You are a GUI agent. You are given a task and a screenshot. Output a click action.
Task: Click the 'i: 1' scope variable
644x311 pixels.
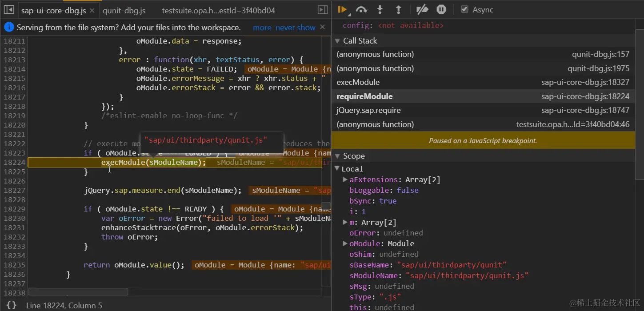pos(358,211)
